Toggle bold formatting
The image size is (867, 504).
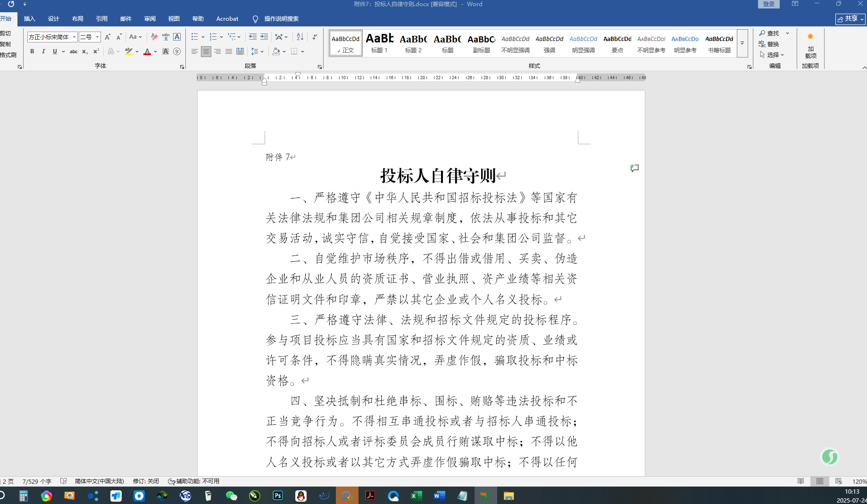point(32,51)
